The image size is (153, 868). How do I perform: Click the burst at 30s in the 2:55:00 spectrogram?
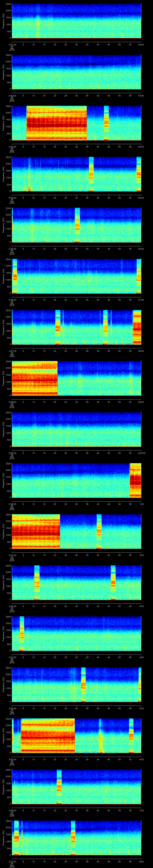(77, 225)
